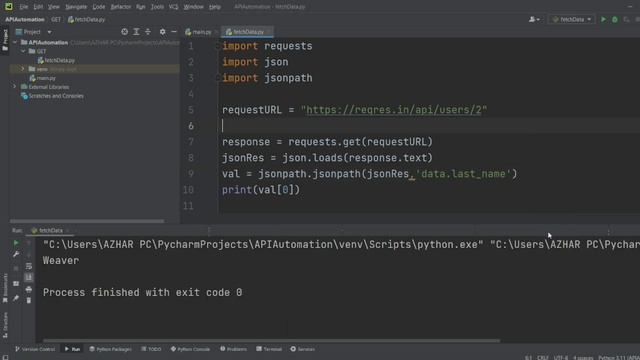640x360 pixels.
Task: Open the Tools menu
Action: click(157, 7)
